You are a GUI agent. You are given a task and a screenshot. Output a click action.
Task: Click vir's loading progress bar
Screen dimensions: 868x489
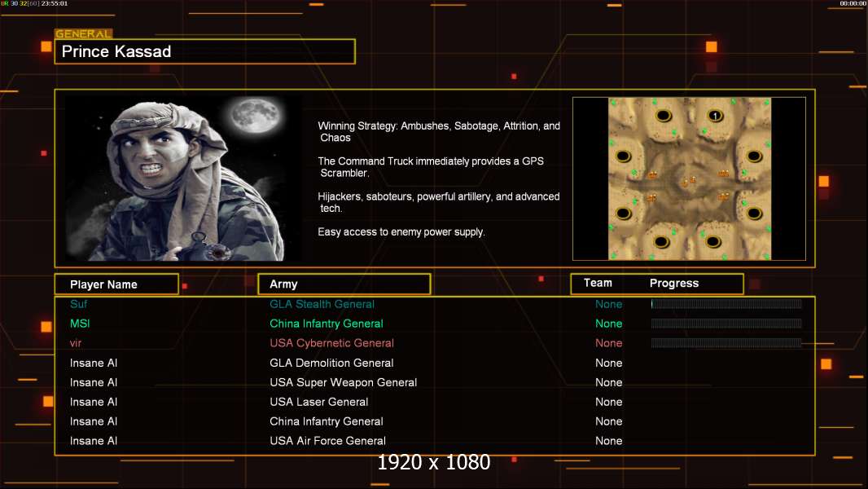pyautogui.click(x=726, y=343)
